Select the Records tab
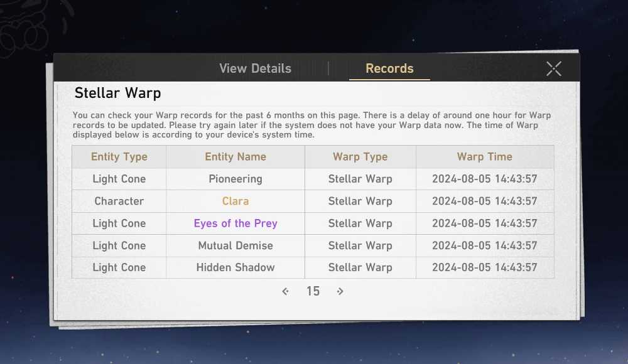The height and width of the screenshot is (364, 628). coord(389,68)
